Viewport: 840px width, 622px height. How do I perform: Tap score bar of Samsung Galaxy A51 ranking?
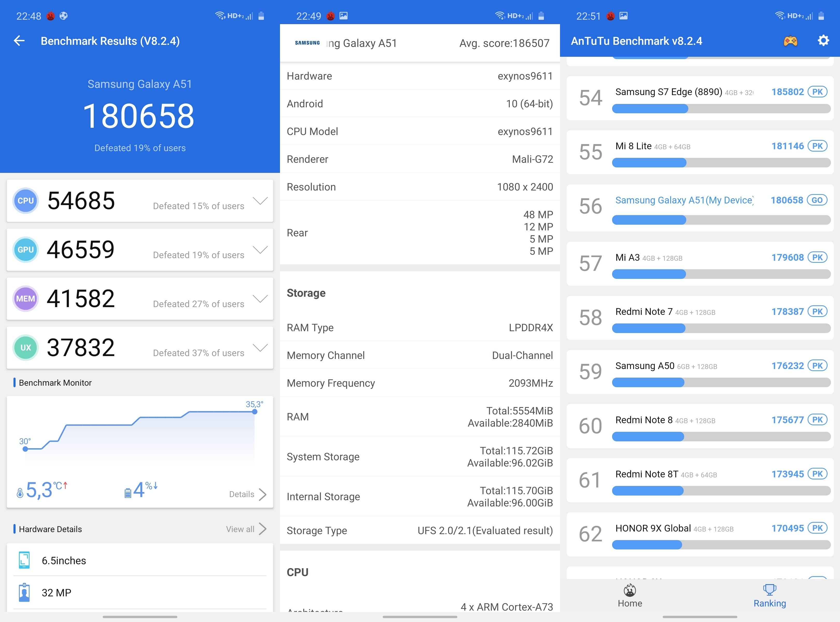[x=721, y=220]
